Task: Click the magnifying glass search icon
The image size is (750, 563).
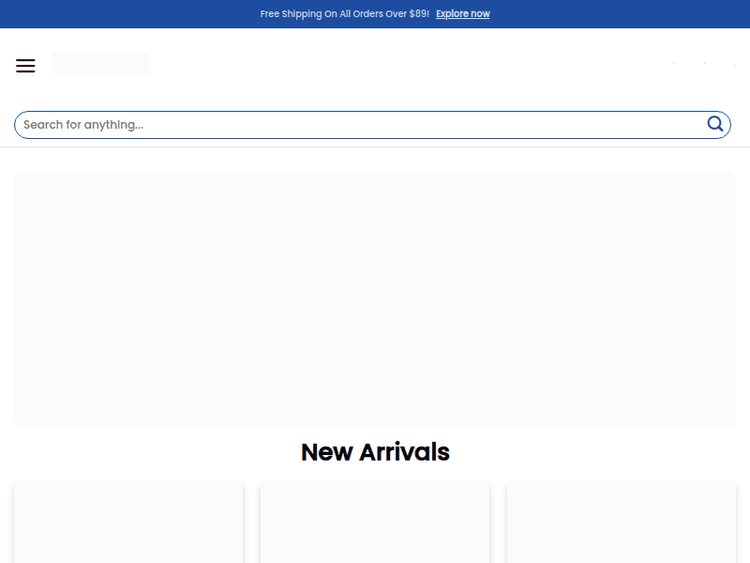Action: (715, 124)
